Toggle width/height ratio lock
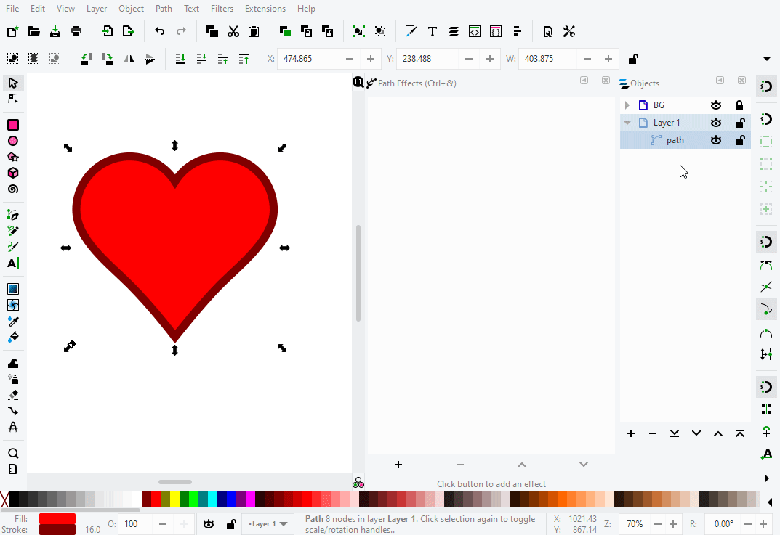This screenshot has height=535, width=780. [x=633, y=59]
